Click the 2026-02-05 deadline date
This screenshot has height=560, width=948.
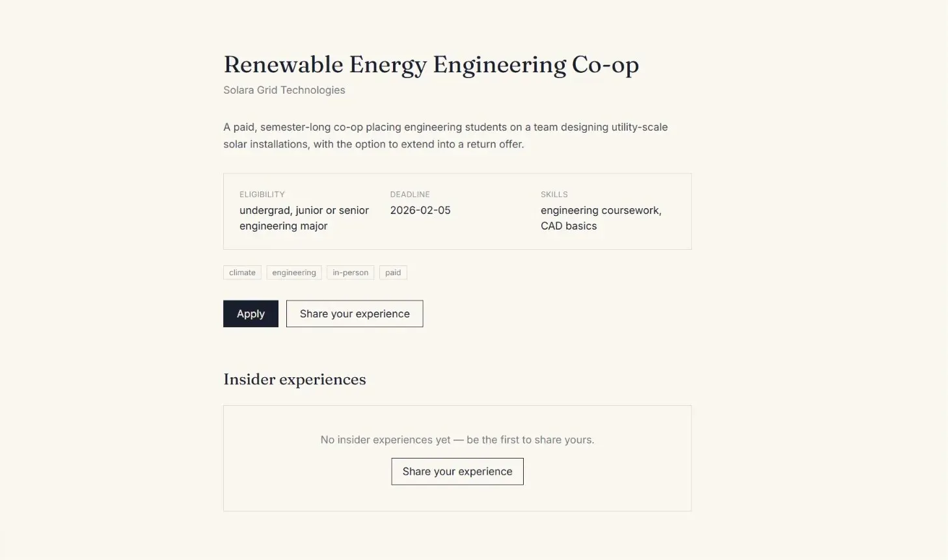[x=420, y=210]
